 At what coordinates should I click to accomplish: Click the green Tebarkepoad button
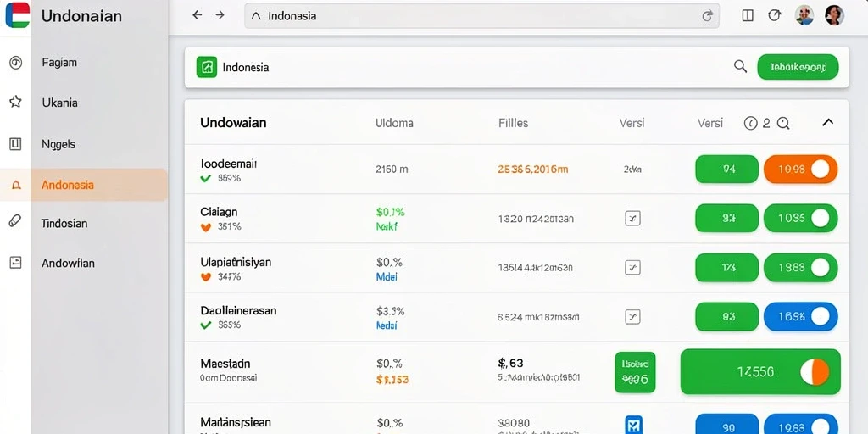[798, 67]
